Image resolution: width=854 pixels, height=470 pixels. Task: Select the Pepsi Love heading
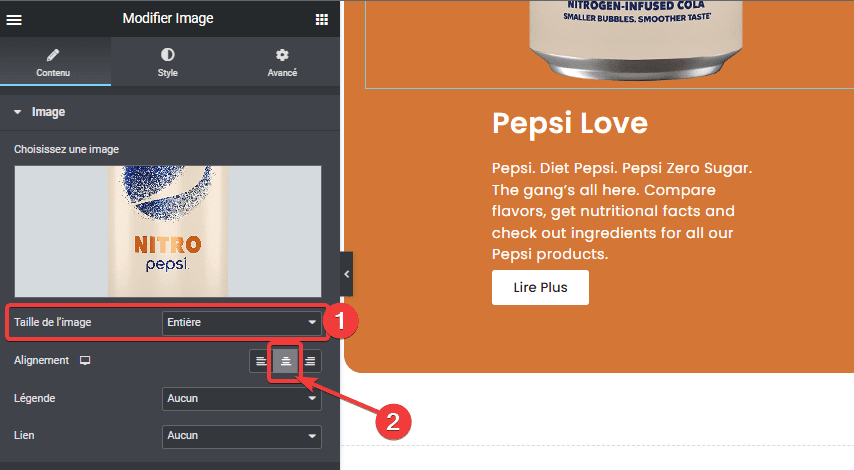(x=570, y=124)
